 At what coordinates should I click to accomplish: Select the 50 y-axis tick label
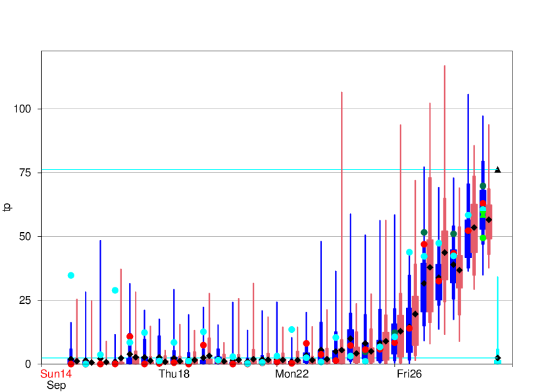(x=26, y=236)
